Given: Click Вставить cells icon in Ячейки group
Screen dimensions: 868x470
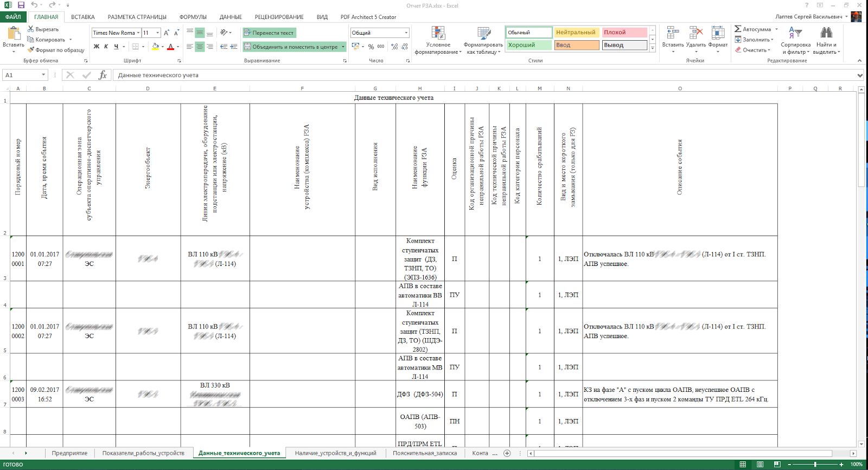Looking at the screenshot, I should pos(673,33).
